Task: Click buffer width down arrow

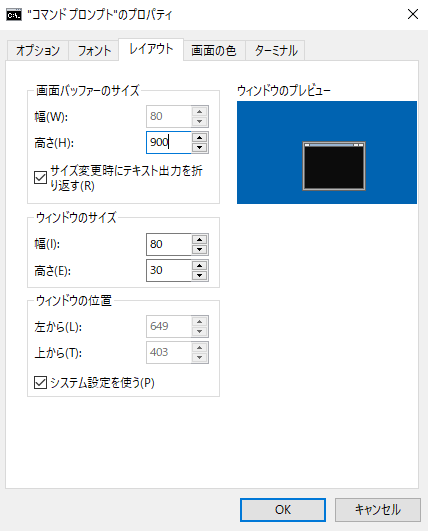Action: tap(200, 122)
